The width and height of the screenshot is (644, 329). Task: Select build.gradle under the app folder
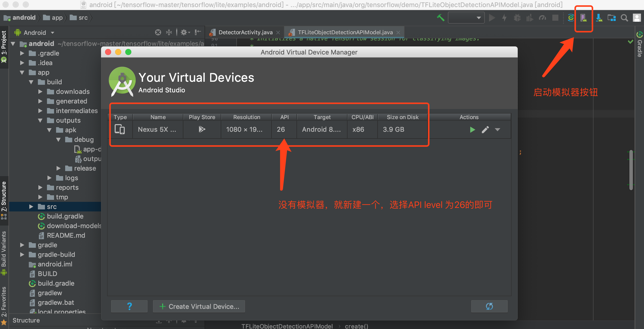click(x=65, y=216)
